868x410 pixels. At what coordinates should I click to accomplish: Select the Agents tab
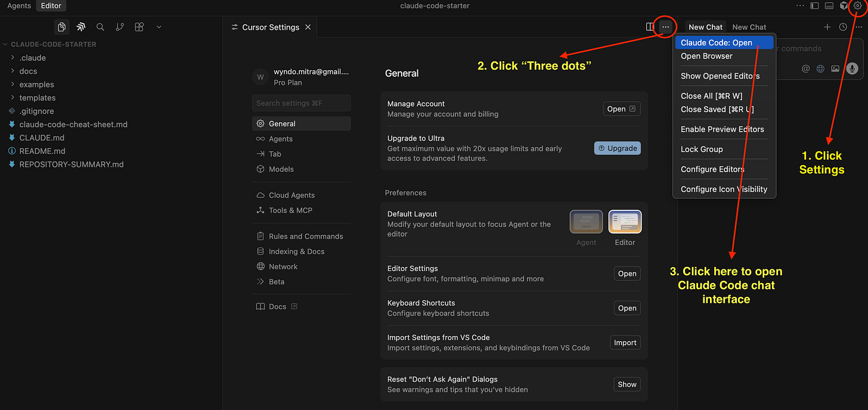click(280, 138)
